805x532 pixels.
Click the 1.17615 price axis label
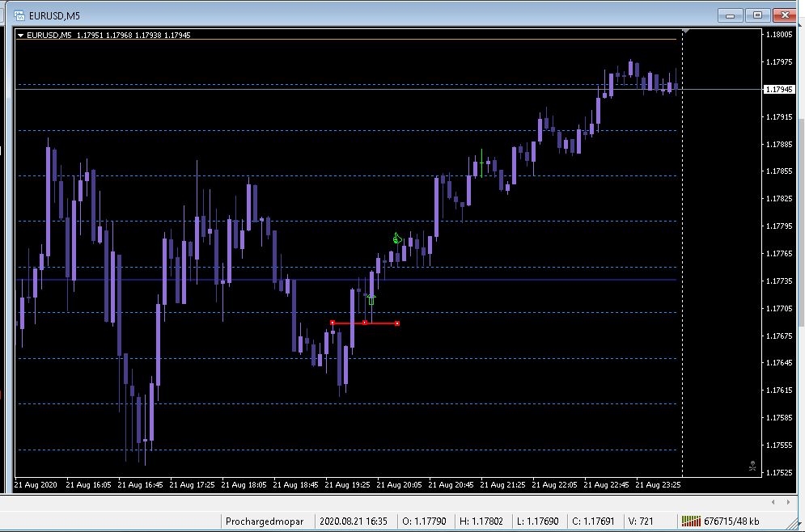779,391
